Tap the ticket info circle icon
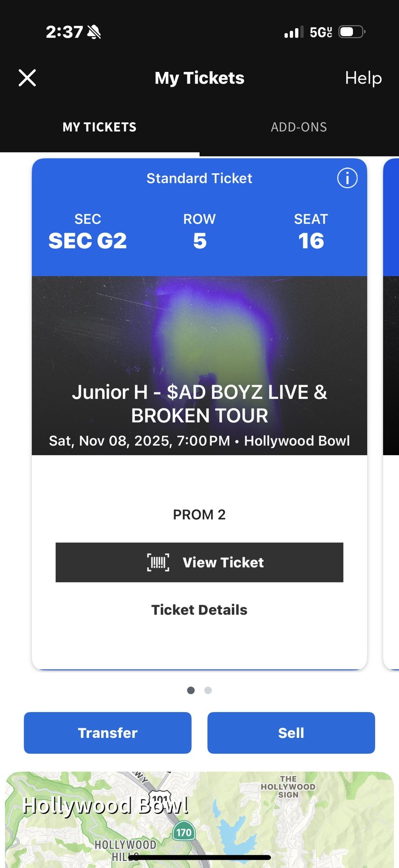 (x=347, y=178)
